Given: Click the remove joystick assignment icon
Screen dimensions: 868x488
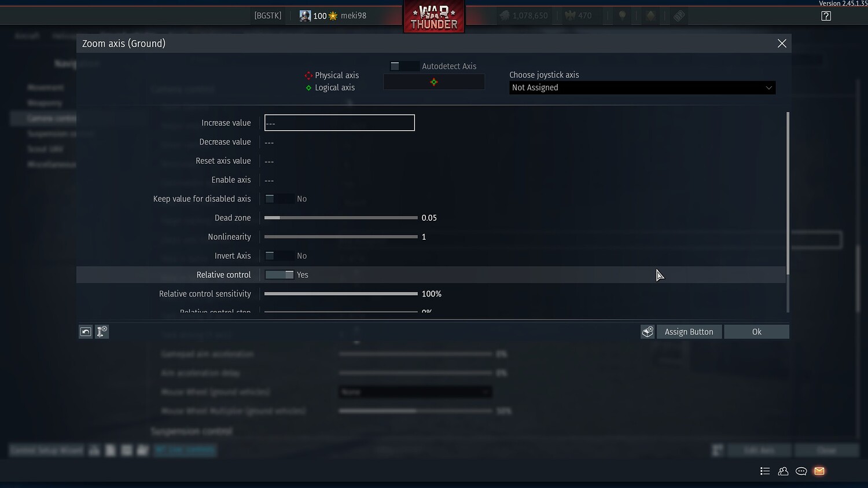Looking at the screenshot, I should 102,331.
